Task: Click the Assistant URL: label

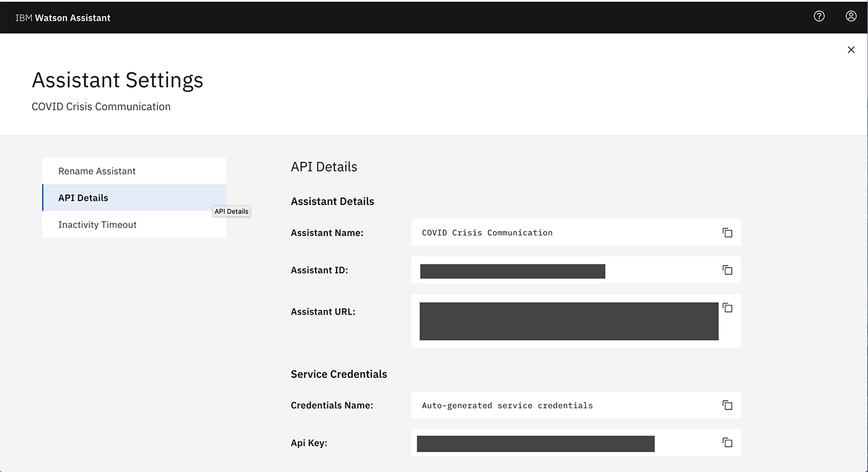Action: coord(323,312)
